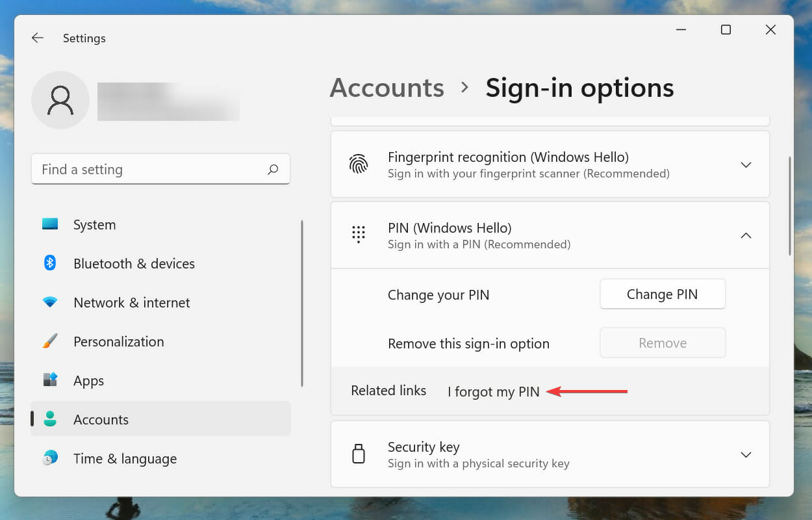Viewport: 812px width, 520px height.
Task: Click the back arrow in Settings
Action: click(38, 38)
